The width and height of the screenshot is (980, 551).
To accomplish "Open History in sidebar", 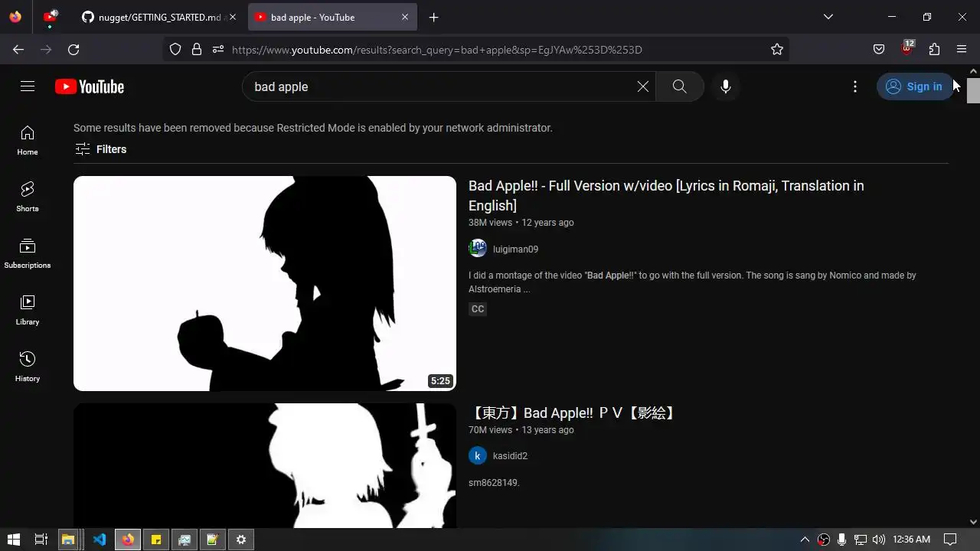I will [28, 367].
